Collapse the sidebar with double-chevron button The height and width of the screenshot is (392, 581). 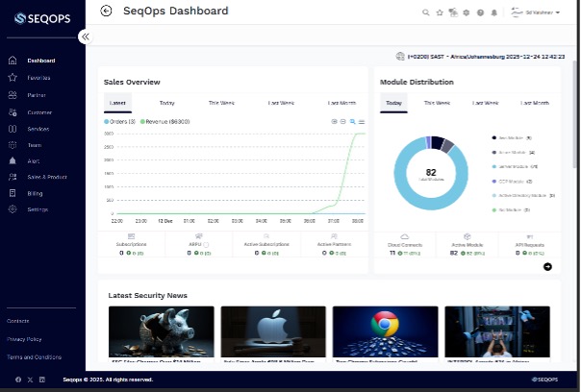[x=86, y=37]
